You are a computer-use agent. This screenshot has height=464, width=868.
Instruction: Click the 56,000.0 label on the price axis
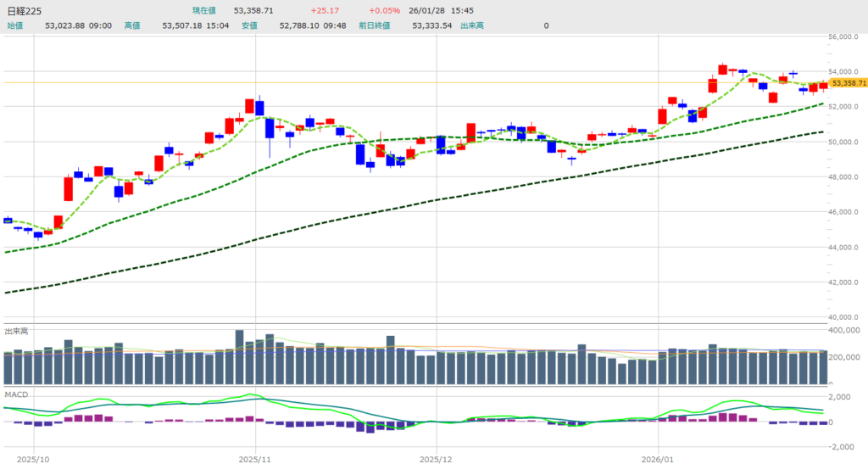tap(847, 37)
